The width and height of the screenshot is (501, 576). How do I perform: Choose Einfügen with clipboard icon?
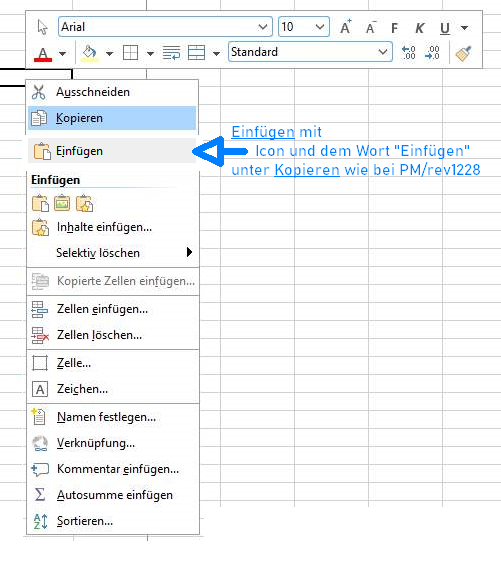point(112,151)
